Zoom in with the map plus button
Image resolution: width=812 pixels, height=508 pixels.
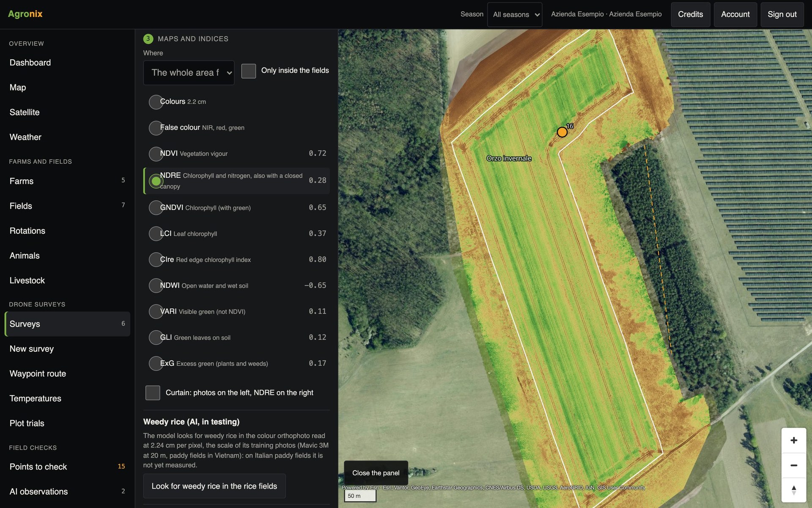click(793, 440)
